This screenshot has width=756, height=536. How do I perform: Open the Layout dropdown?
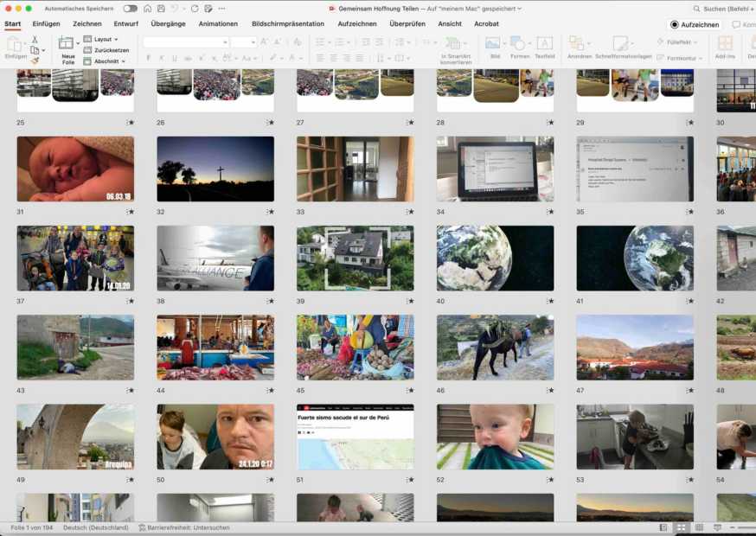pos(101,39)
